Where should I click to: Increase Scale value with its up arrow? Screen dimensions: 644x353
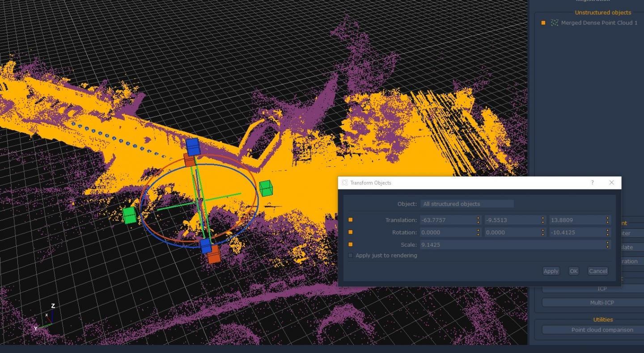(x=607, y=243)
